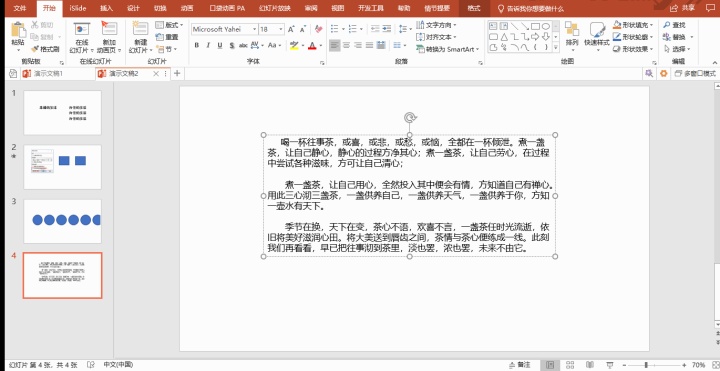
Task: Click the Notes (备注) button in status bar
Action: pyautogui.click(x=520, y=365)
